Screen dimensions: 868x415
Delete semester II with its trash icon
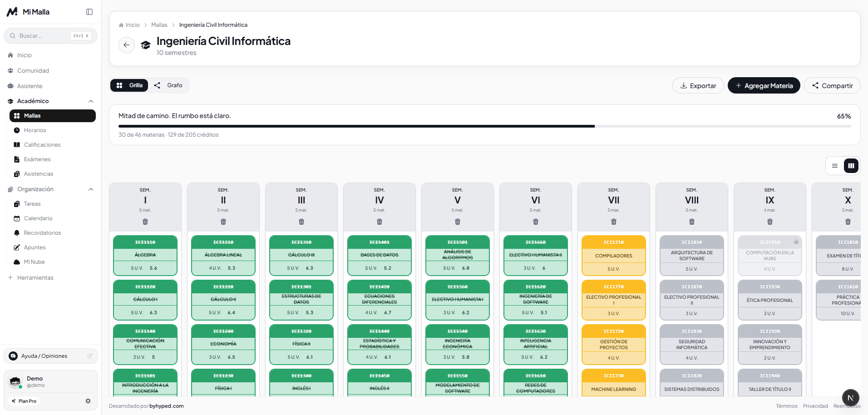pyautogui.click(x=223, y=222)
